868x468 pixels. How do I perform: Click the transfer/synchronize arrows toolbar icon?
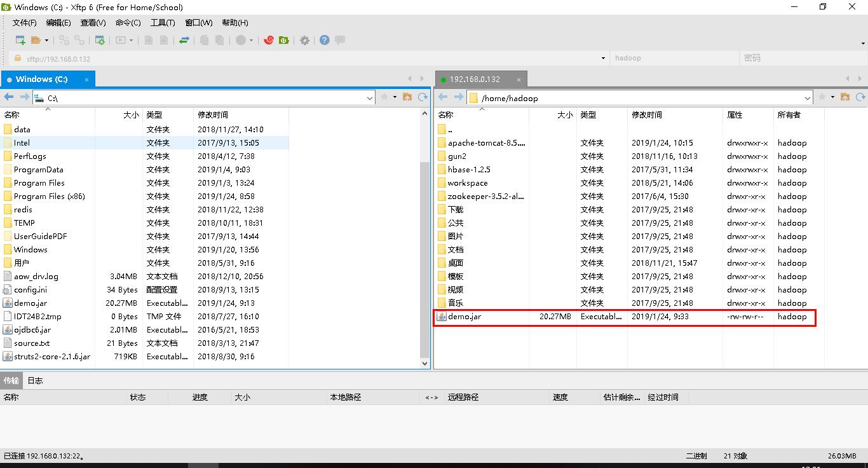pos(185,40)
